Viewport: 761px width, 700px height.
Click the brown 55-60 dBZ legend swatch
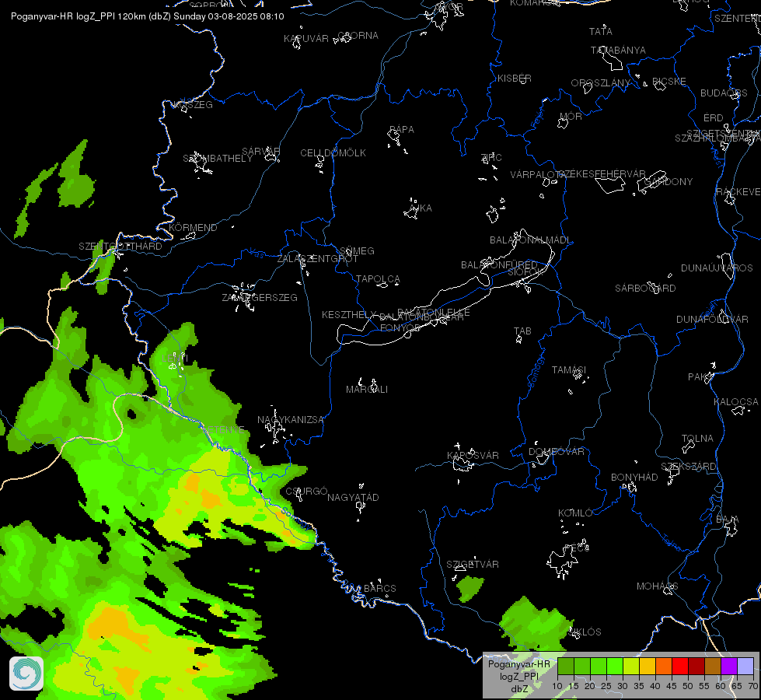point(713,667)
